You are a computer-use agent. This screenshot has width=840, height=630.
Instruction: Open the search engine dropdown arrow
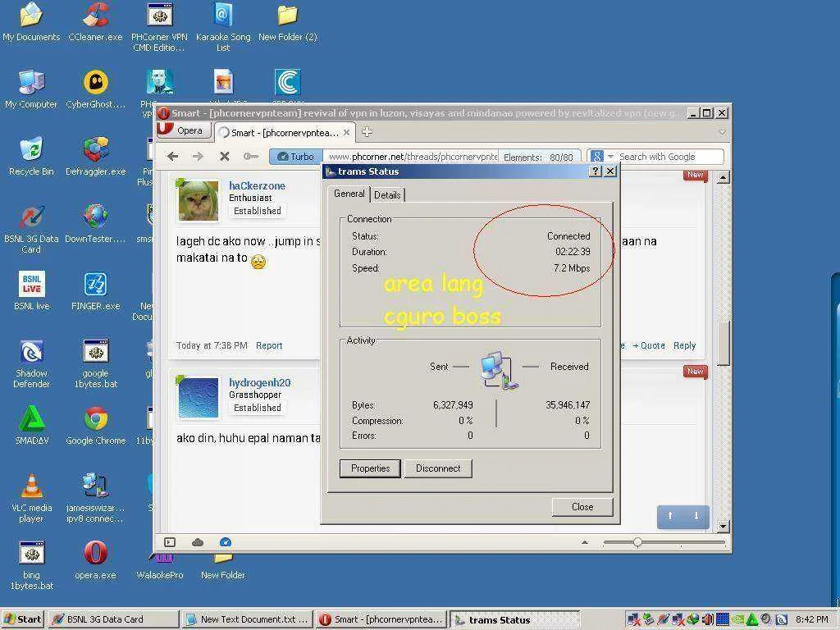click(610, 157)
